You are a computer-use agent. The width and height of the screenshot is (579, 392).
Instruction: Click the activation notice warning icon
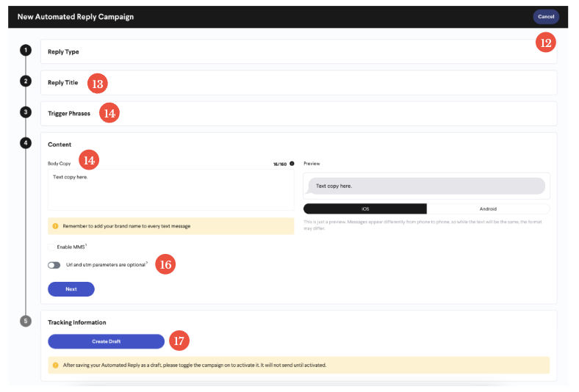coord(55,365)
